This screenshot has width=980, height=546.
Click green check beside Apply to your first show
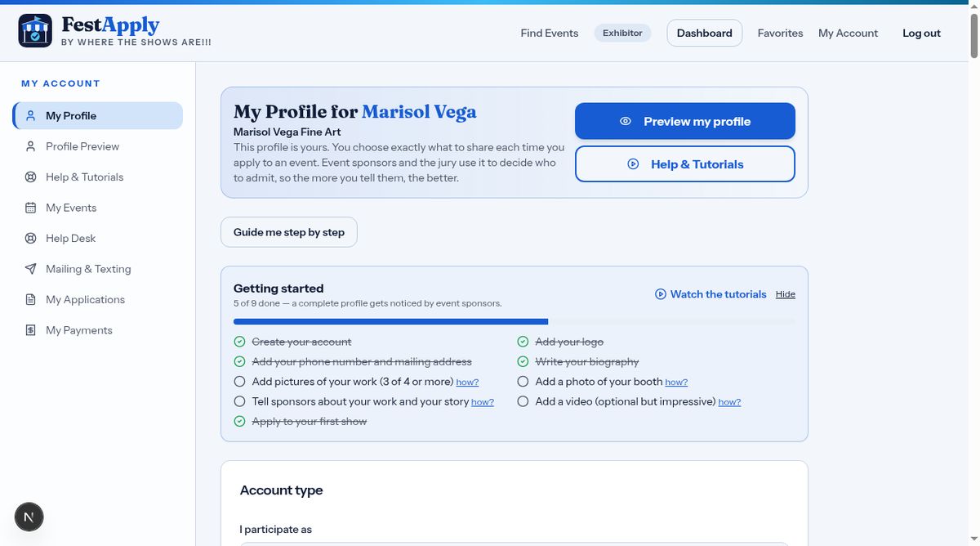coord(239,421)
